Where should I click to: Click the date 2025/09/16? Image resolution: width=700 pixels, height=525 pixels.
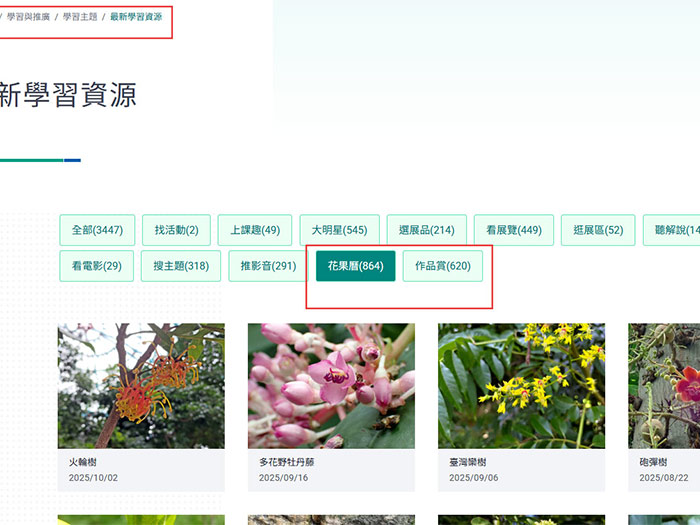[283, 478]
